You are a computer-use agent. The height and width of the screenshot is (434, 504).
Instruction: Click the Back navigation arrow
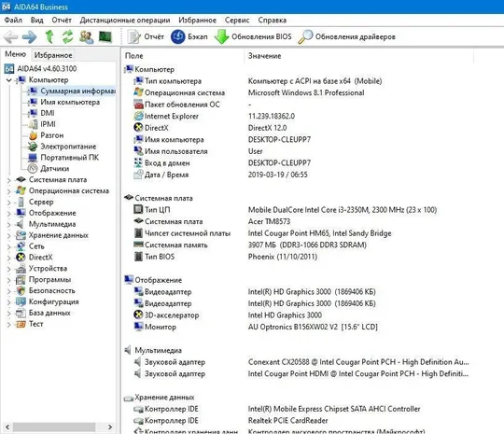(x=10, y=37)
